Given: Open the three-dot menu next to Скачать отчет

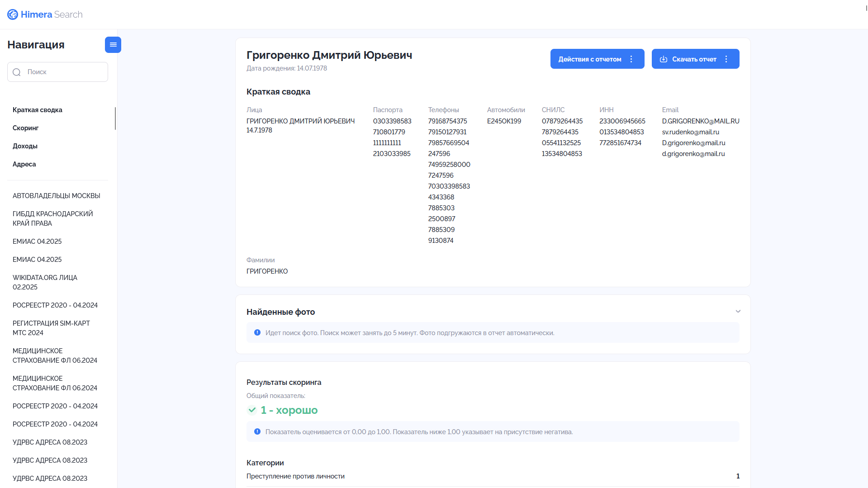Looking at the screenshot, I should (726, 59).
